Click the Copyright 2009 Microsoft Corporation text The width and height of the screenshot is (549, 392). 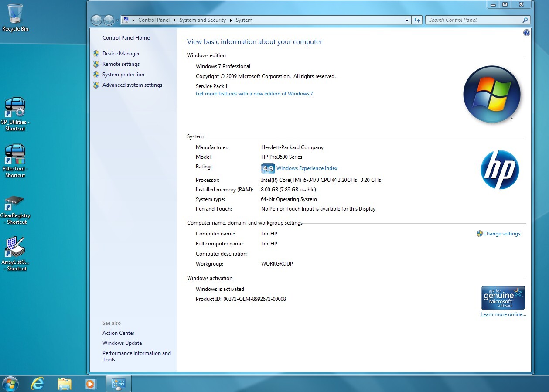point(266,76)
